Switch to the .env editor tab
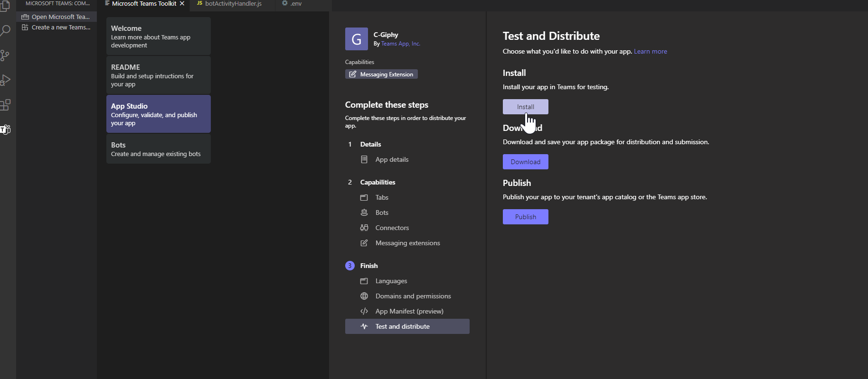 [x=296, y=4]
